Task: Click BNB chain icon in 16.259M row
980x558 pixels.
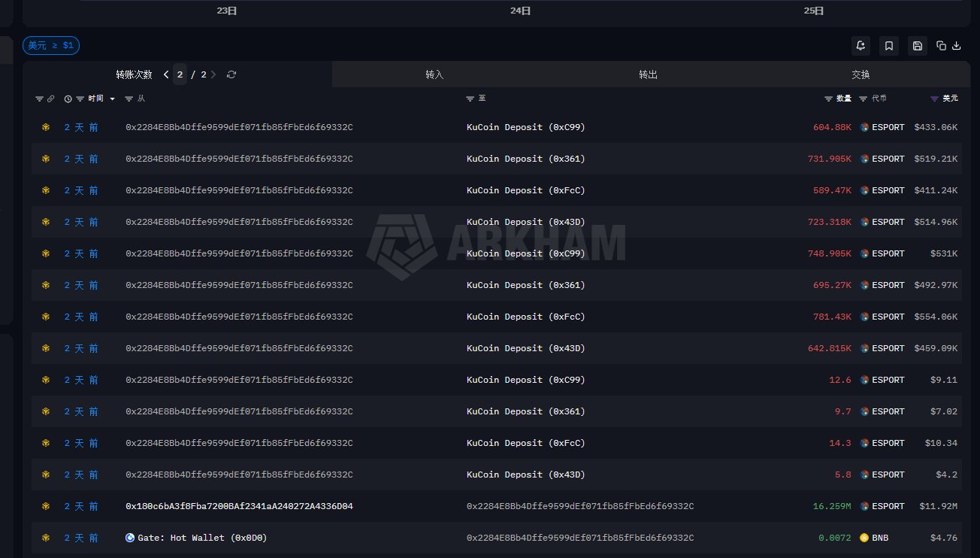Action: point(45,506)
